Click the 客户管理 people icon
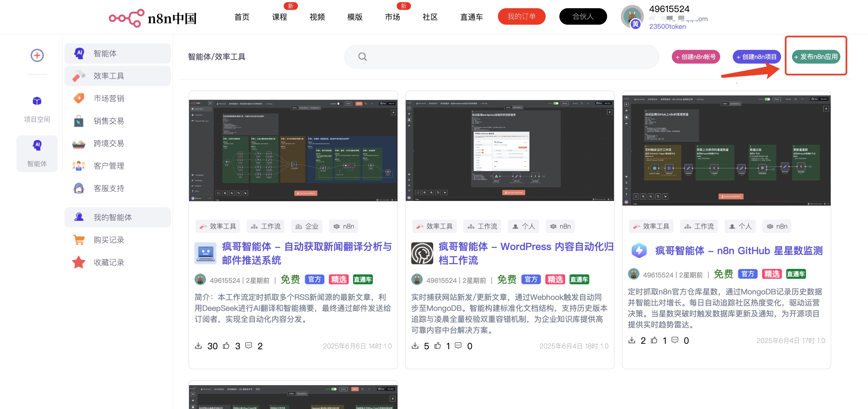The image size is (868, 409). (79, 166)
